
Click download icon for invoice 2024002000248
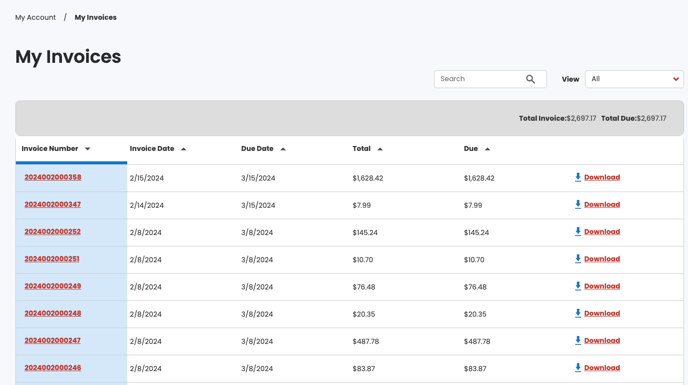coord(578,313)
